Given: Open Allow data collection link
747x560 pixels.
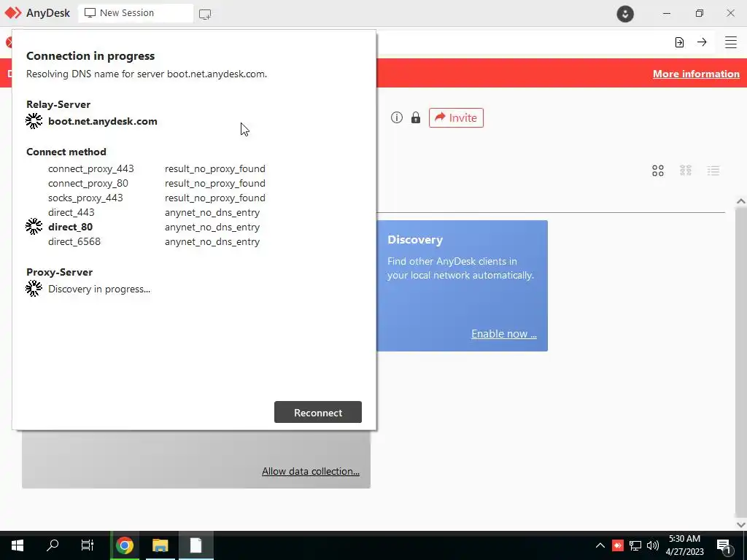Looking at the screenshot, I should coord(311,471).
